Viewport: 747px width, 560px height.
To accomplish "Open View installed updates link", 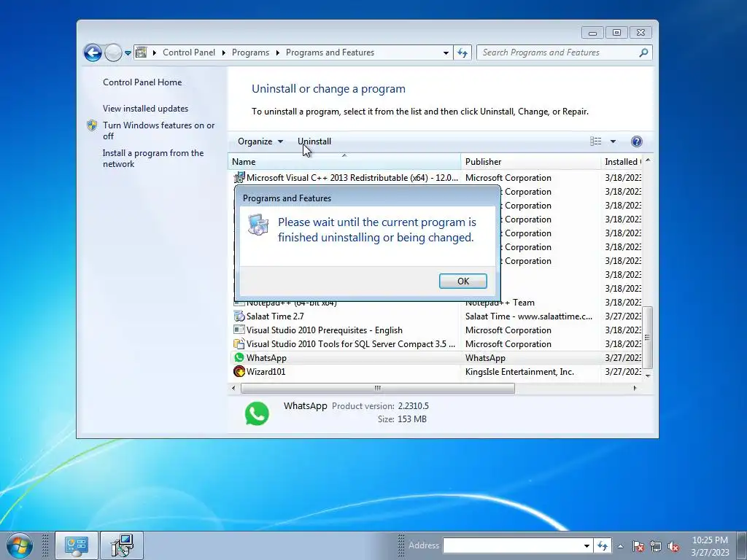I will click(x=145, y=109).
